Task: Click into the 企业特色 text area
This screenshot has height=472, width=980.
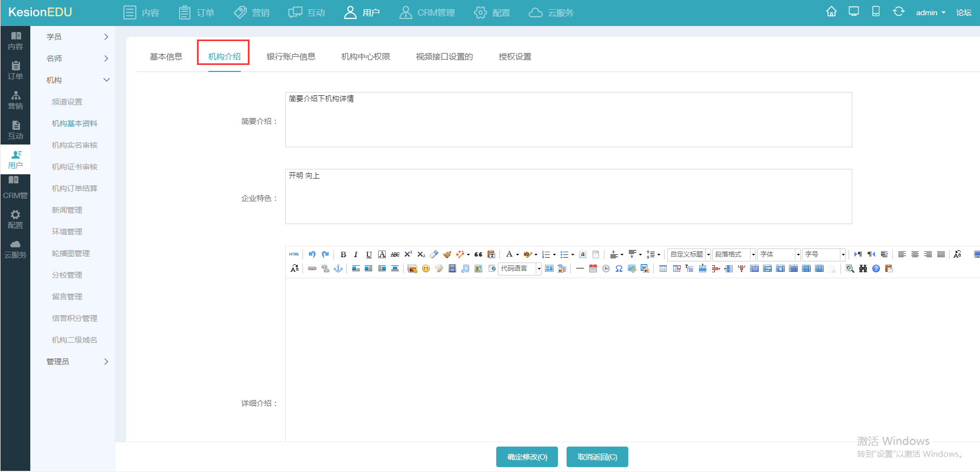Action: click(x=568, y=196)
